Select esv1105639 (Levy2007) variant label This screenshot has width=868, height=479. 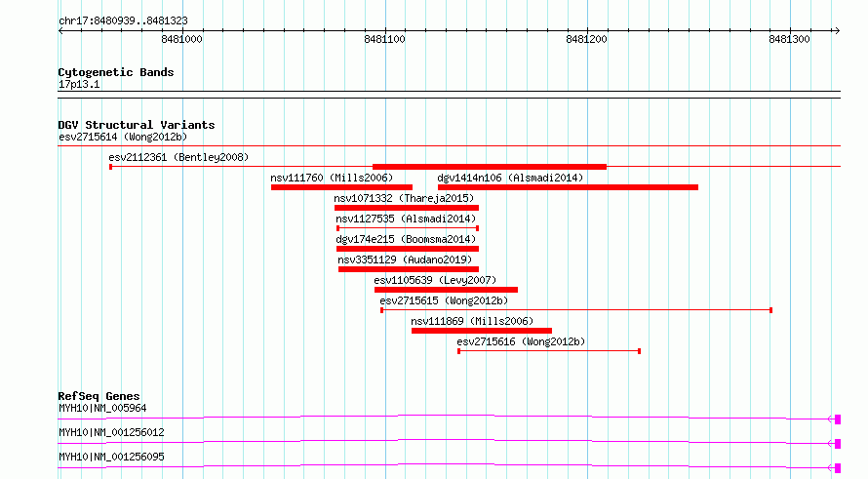[435, 280]
